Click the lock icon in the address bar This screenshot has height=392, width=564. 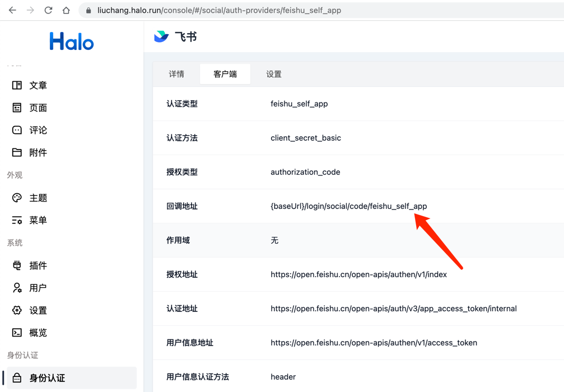coord(88,11)
